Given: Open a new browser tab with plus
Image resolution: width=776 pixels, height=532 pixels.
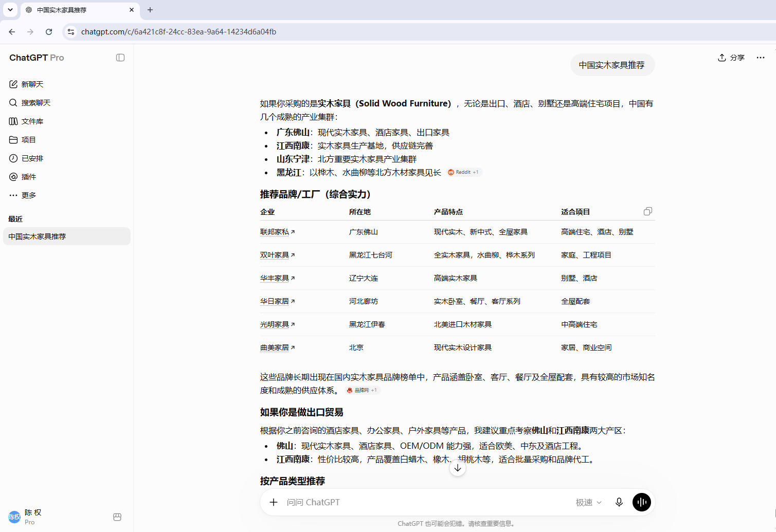Looking at the screenshot, I should (150, 10).
